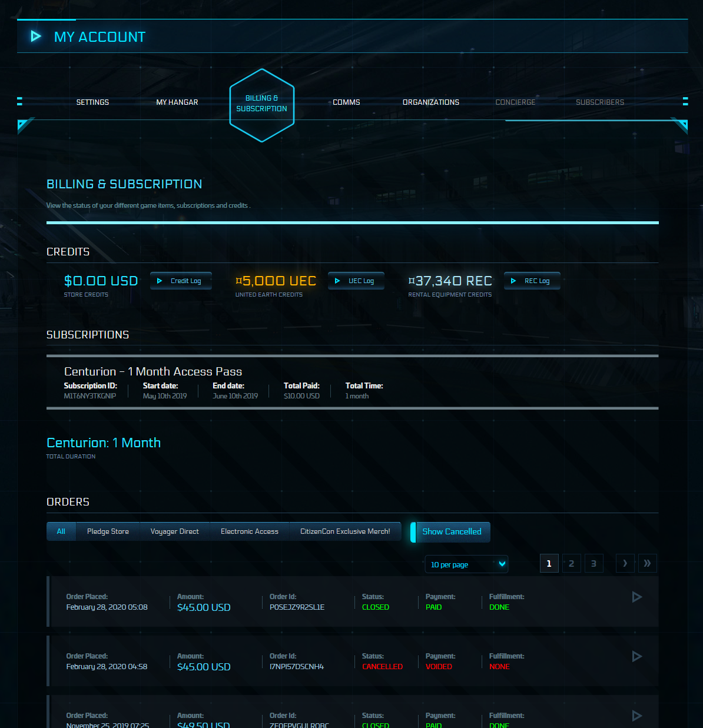Click order ID I7NPI57DSCNH4
703x728 pixels.
(297, 667)
